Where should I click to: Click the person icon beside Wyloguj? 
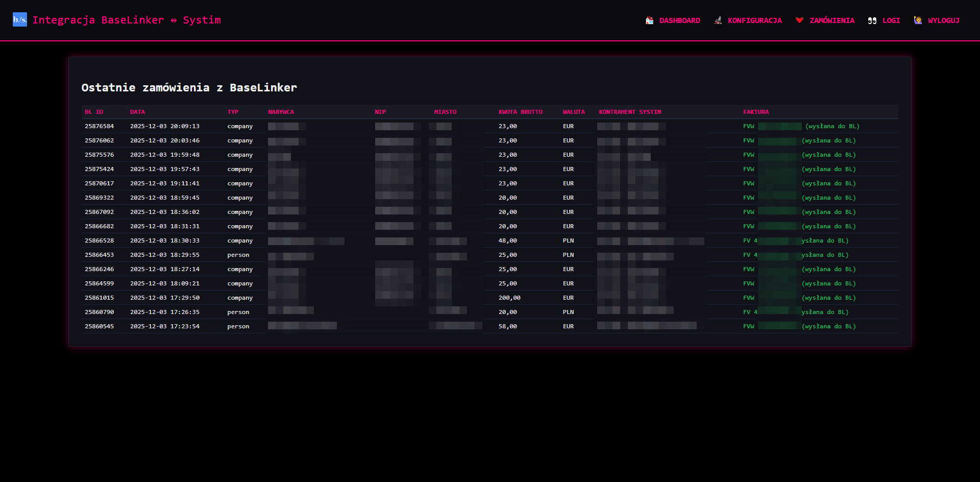tap(918, 20)
